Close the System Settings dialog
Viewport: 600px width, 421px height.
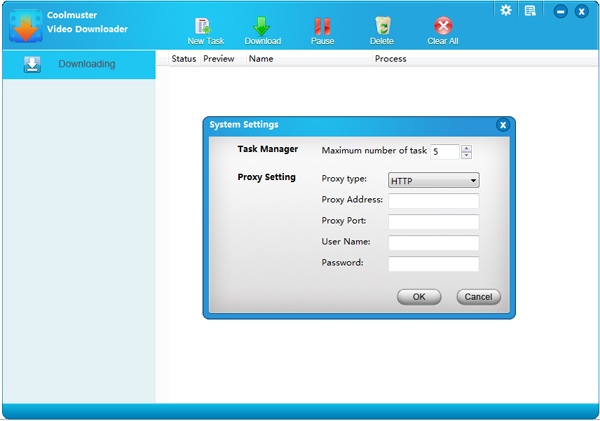point(503,125)
